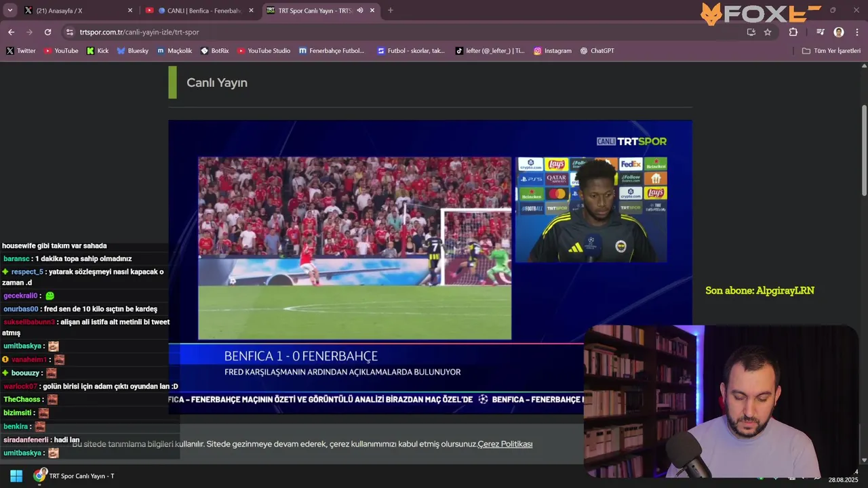View site information icon in address bar
868x488 pixels.
tap(69, 32)
